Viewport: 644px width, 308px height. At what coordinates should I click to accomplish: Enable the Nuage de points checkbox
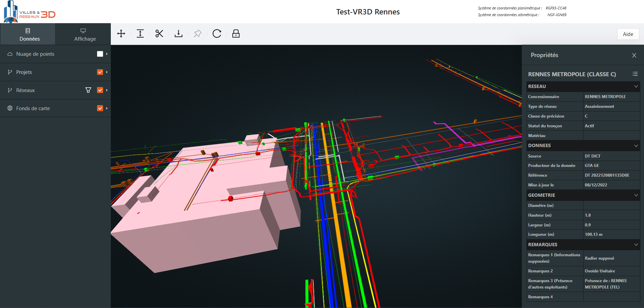pos(100,54)
